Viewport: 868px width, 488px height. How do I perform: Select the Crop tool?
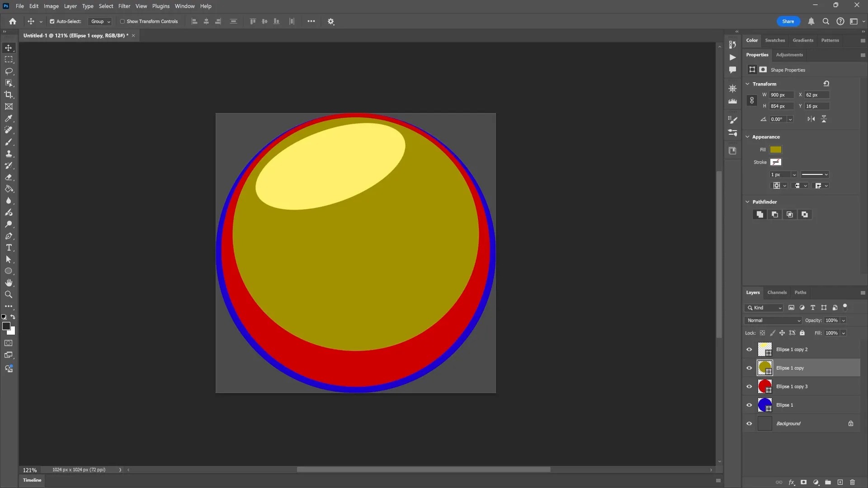point(9,95)
